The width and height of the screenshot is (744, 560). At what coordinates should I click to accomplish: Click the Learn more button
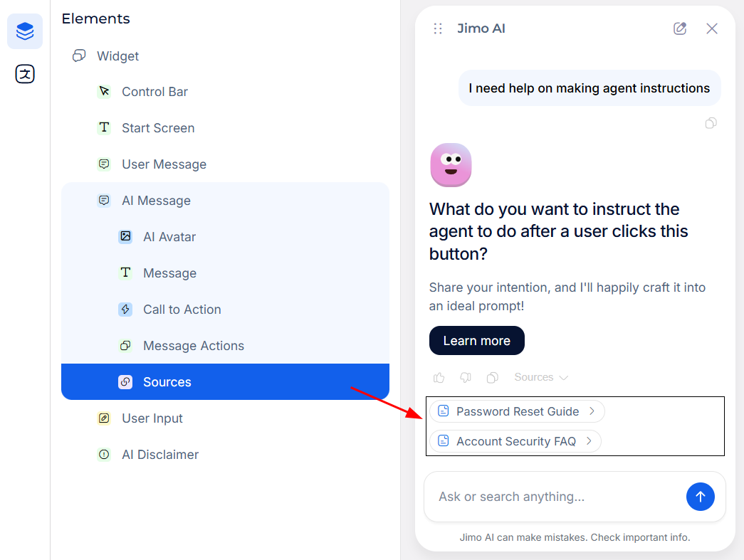click(x=476, y=341)
